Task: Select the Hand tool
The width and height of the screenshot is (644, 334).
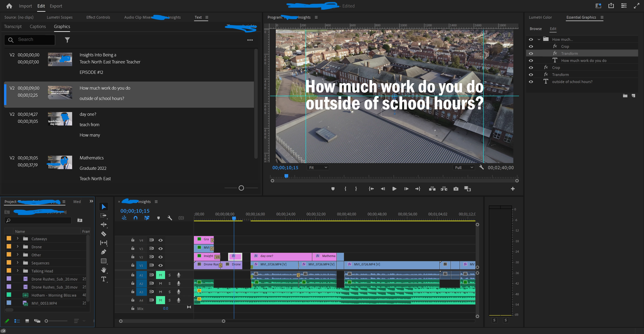Action: [104, 270]
